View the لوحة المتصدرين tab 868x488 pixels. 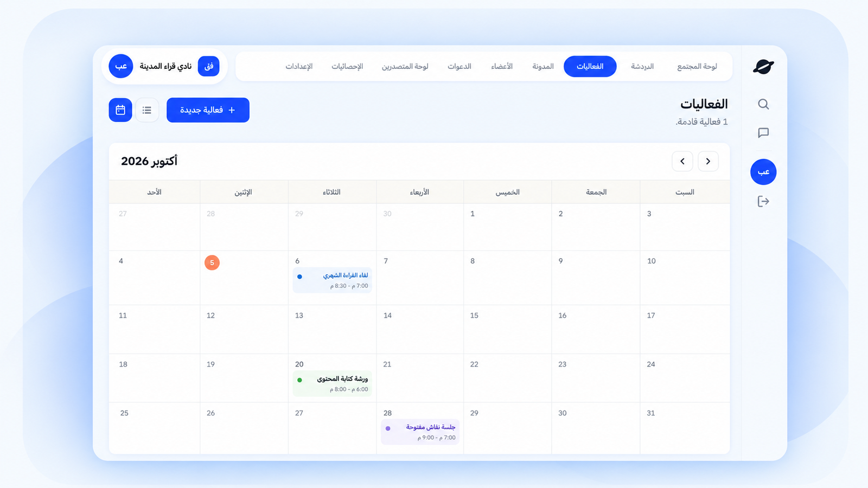pyautogui.click(x=405, y=66)
